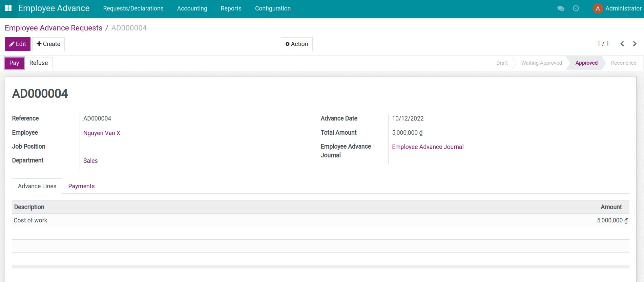Screen dimensions: 644x282
Task: Click the Refuse button
Action: pos(39,63)
